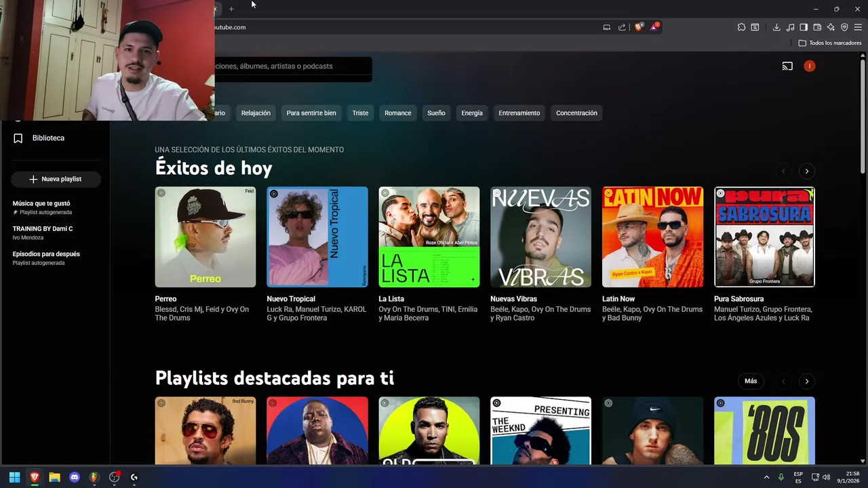
Task: Open the La Lista playlist cover
Action: point(429,237)
